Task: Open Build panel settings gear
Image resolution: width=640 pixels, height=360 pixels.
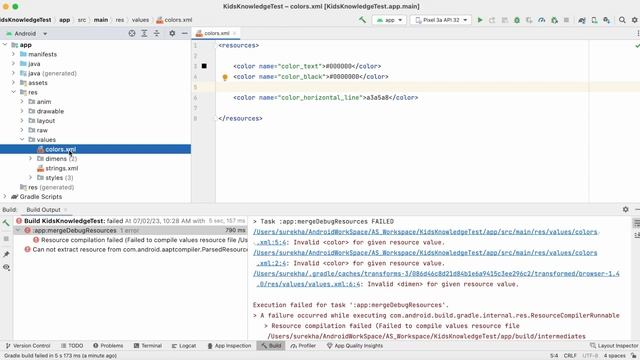Action: click(626, 209)
